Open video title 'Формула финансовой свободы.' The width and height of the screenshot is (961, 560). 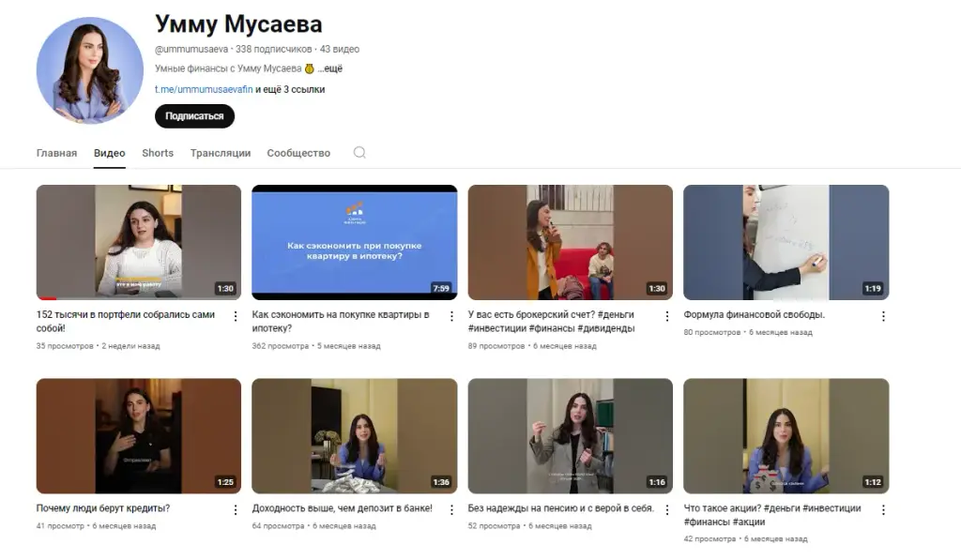point(754,314)
